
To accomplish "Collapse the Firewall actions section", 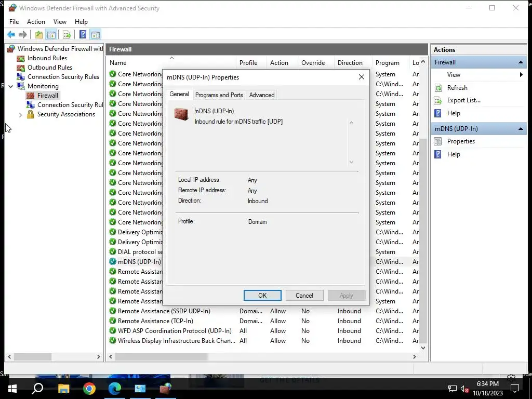I will pos(521,62).
